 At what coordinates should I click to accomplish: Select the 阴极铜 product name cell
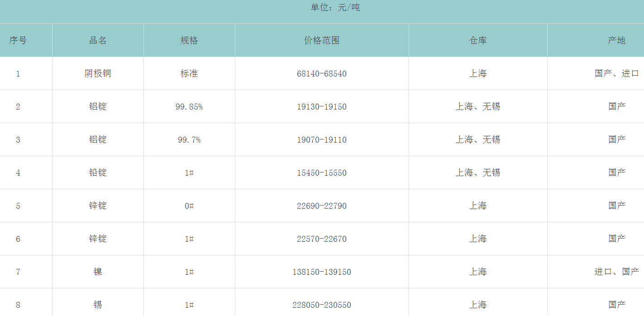point(98,73)
